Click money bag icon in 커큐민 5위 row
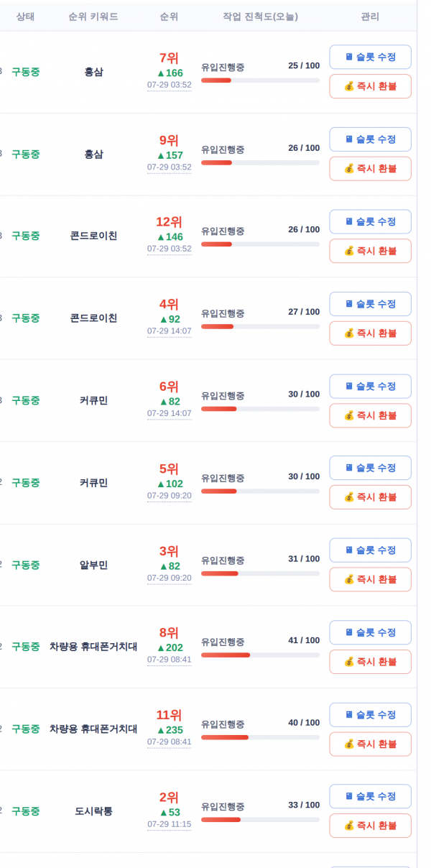Image resolution: width=431 pixels, height=868 pixels. tap(349, 497)
